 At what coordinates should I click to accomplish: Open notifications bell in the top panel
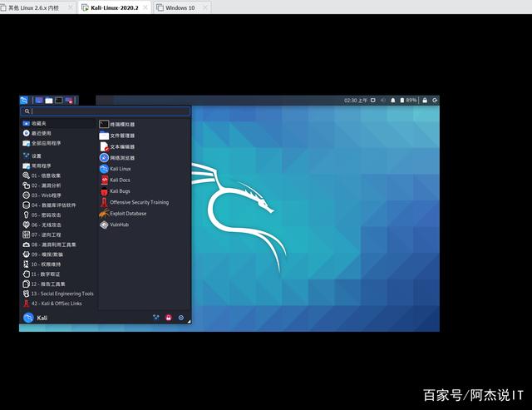click(x=393, y=100)
